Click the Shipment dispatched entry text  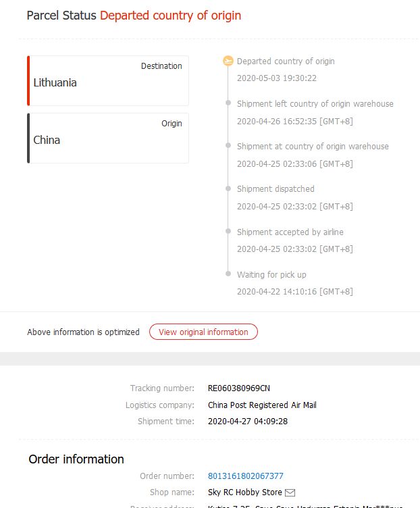[x=275, y=189]
